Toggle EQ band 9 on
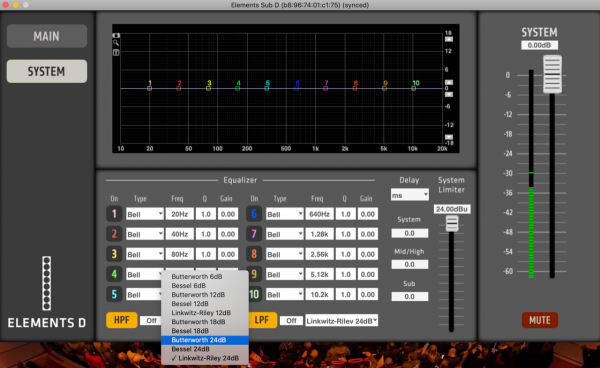The width and height of the screenshot is (600, 368). click(254, 274)
